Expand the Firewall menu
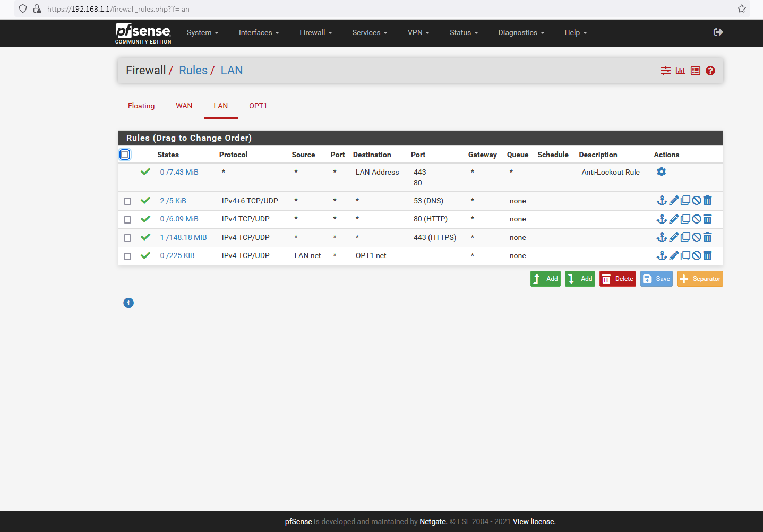763x532 pixels. click(316, 32)
